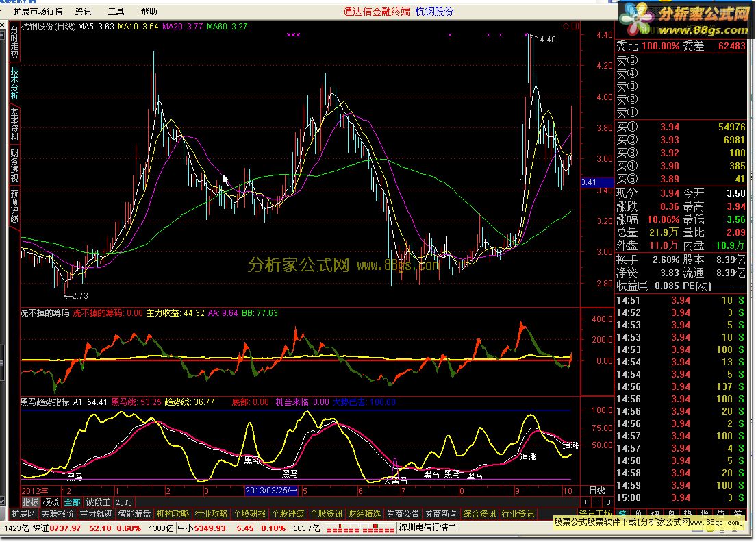This screenshot has width=756, height=542.
Task: Switch to 技术分析 side tab
Action: (14, 84)
